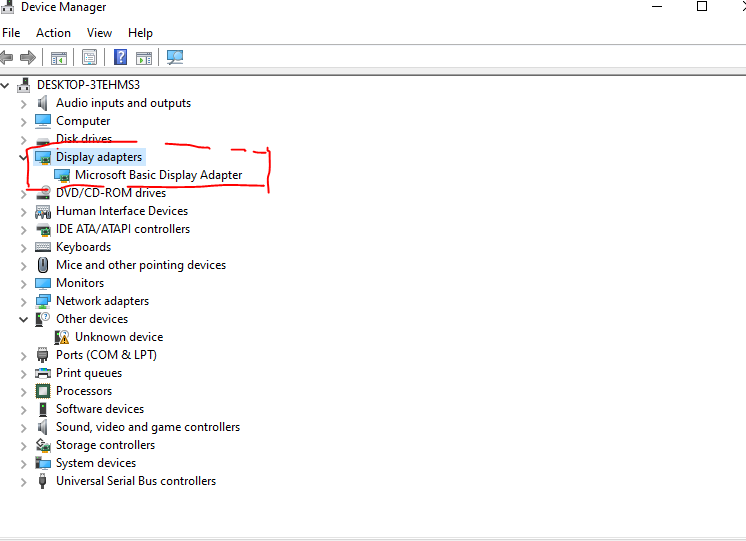The width and height of the screenshot is (746, 541).
Task: Select the DESKTOP-3TEHMS3 computer icon
Action: (x=24, y=85)
